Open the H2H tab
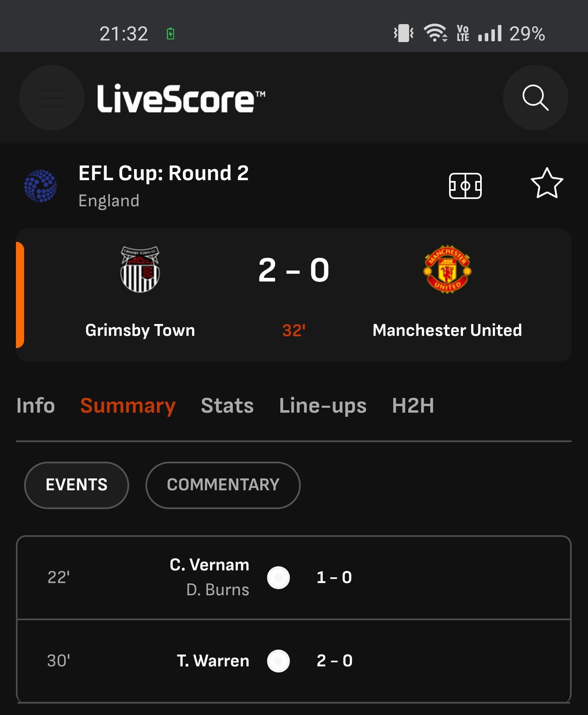Screen dimensions: 588x715 click(413, 406)
